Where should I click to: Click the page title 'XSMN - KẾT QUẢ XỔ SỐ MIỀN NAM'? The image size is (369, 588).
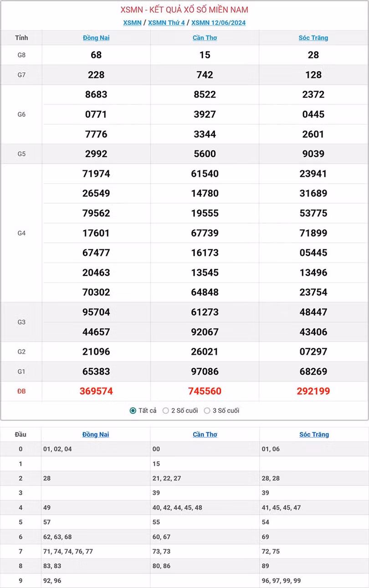pyautogui.click(x=184, y=10)
